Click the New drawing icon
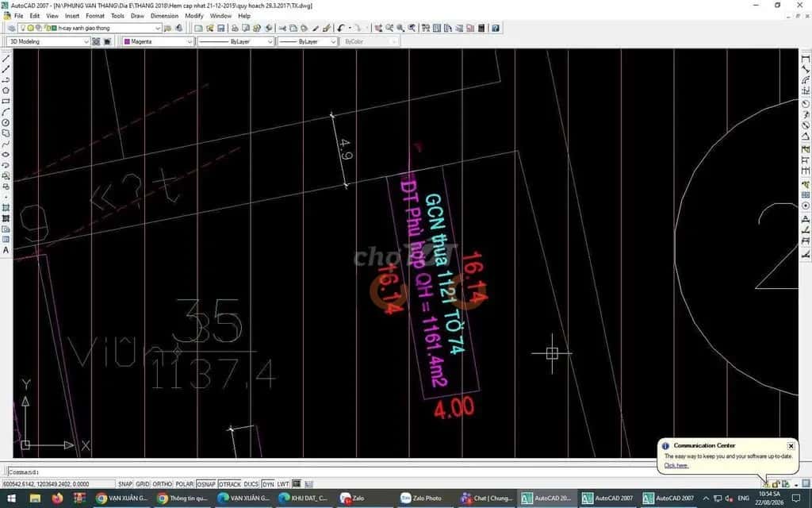812x508 pixels. [198, 28]
